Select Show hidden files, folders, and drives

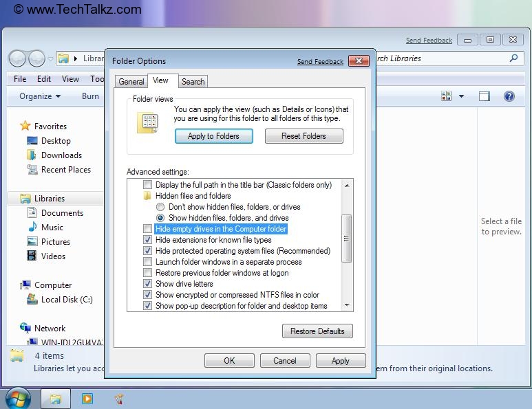click(x=160, y=217)
